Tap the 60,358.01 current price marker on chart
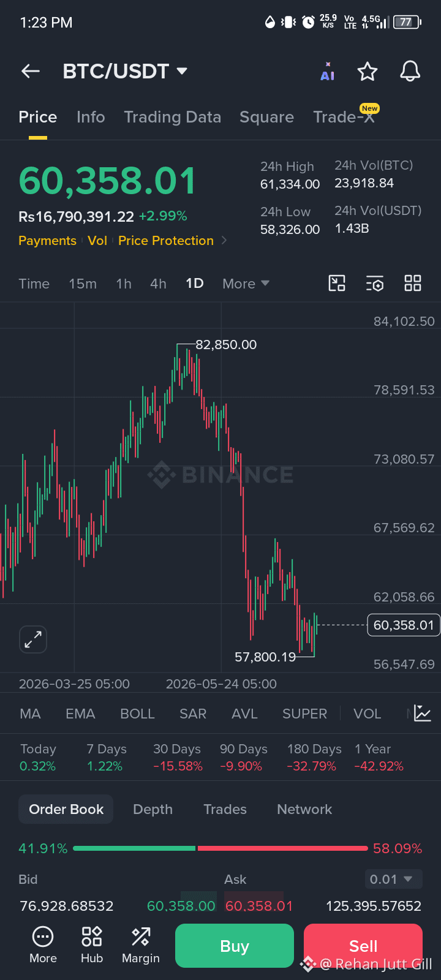 (404, 625)
